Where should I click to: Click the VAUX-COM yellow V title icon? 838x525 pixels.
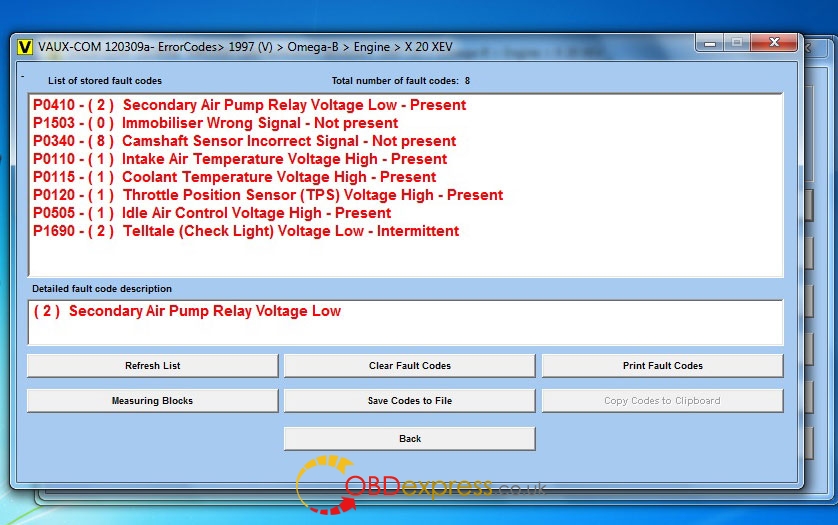pos(25,47)
